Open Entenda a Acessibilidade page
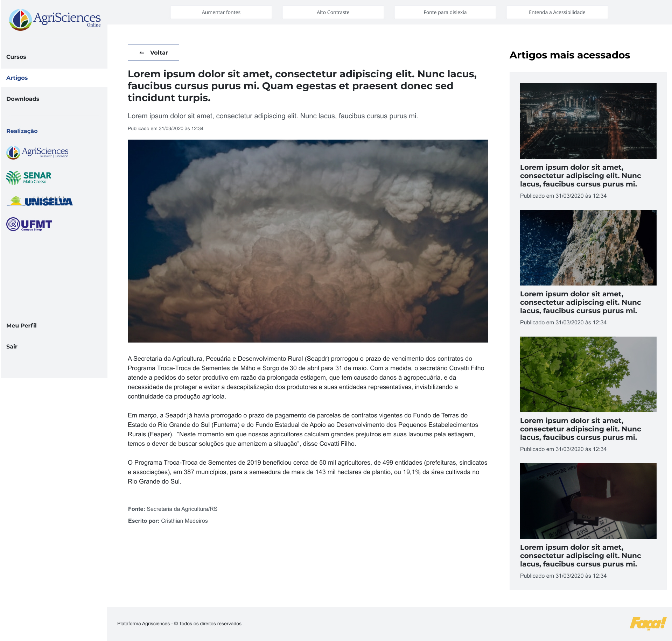672x641 pixels. click(557, 12)
